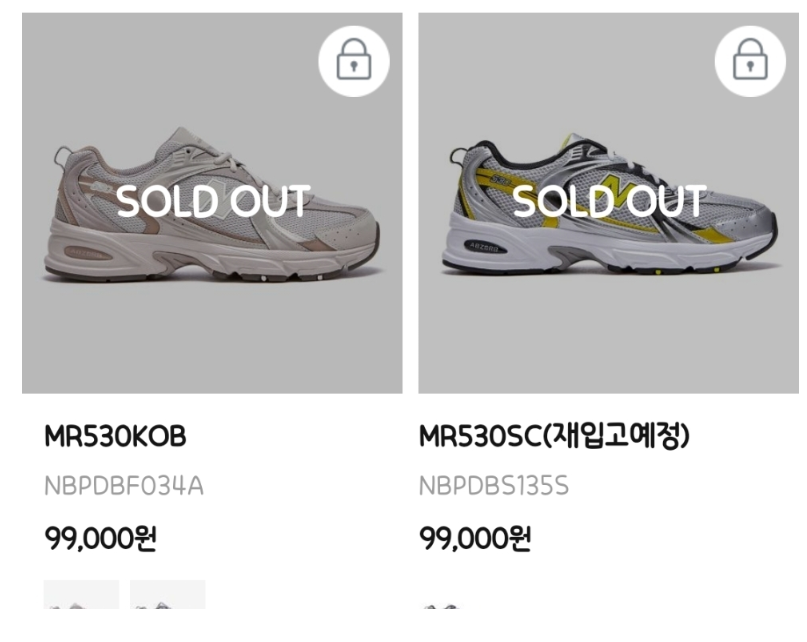Click product code NBPDBS135S
807x642 pixels.
[x=494, y=487]
